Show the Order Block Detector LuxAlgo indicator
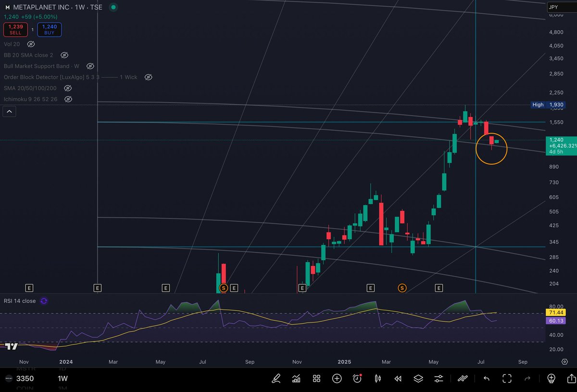The image size is (577, 392). coord(148,77)
